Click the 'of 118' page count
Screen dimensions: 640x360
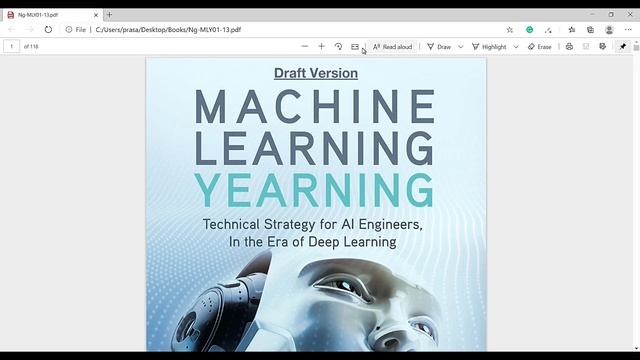click(31, 47)
